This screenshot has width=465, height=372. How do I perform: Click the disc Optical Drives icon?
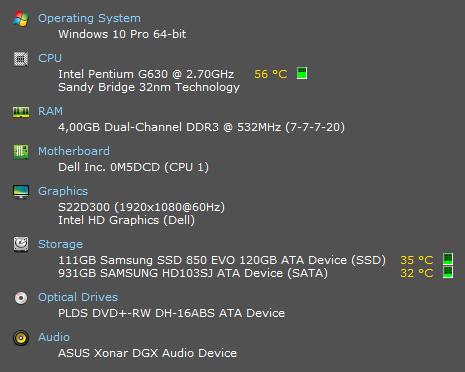pyautogui.click(x=21, y=298)
